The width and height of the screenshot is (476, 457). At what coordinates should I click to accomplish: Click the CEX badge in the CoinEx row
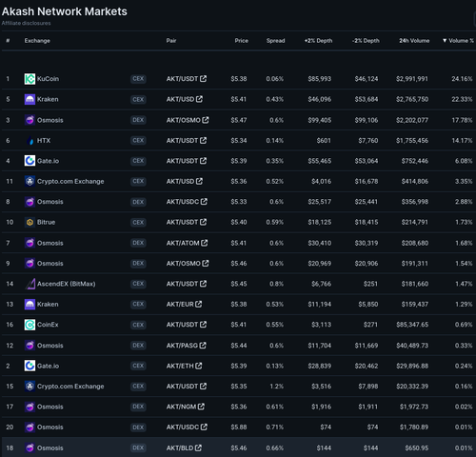click(138, 325)
